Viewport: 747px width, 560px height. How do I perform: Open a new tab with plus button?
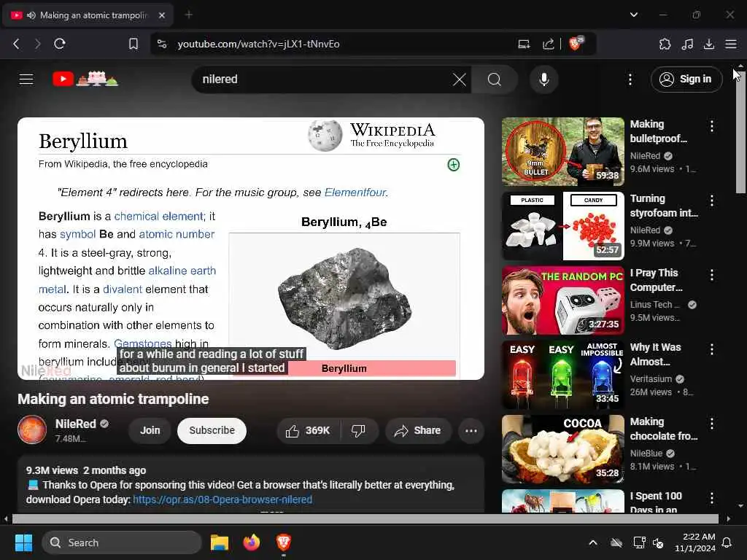point(189,15)
